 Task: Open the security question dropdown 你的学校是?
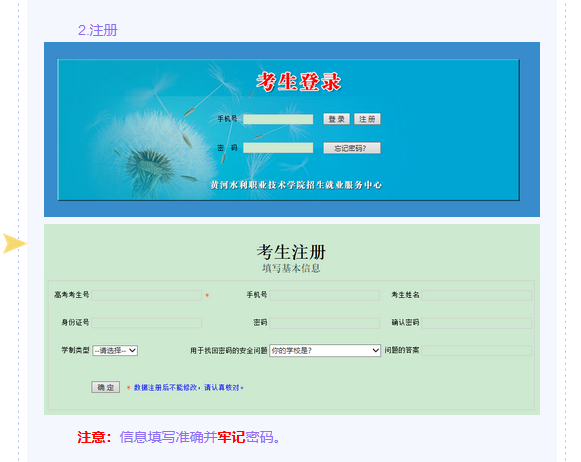pos(325,350)
